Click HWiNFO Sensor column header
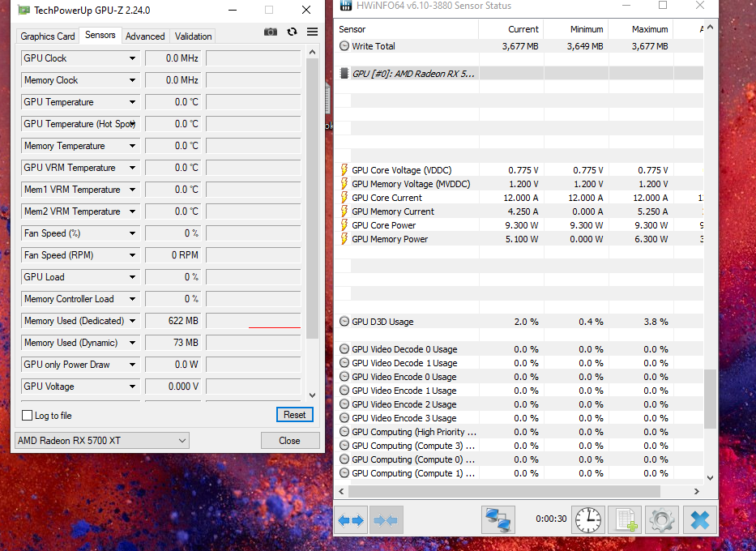 pos(407,29)
